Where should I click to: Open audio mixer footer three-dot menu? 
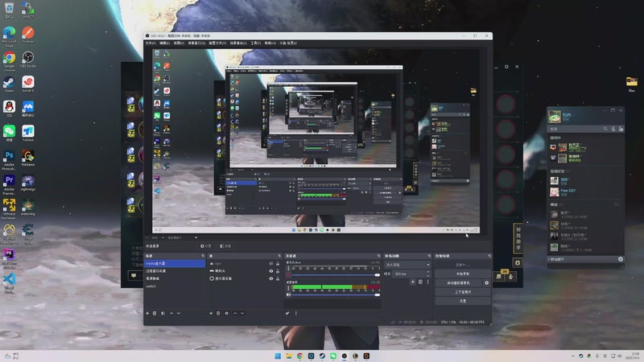coord(295,313)
